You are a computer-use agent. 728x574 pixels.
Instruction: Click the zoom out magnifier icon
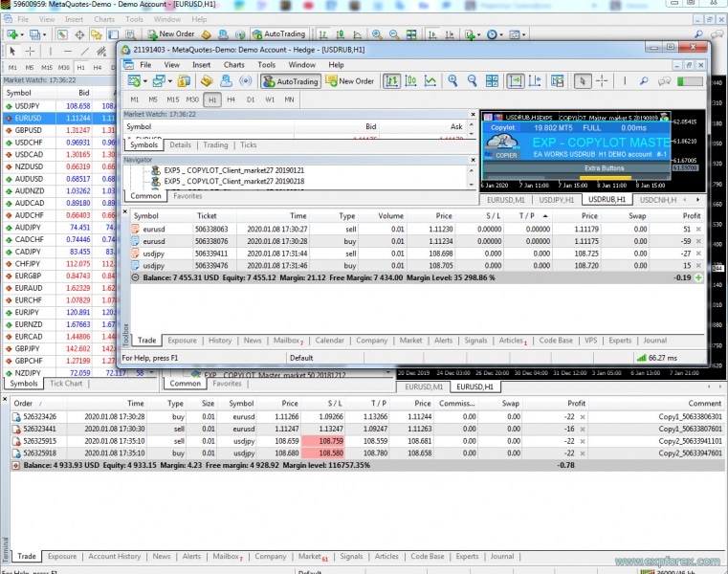pos(472,81)
